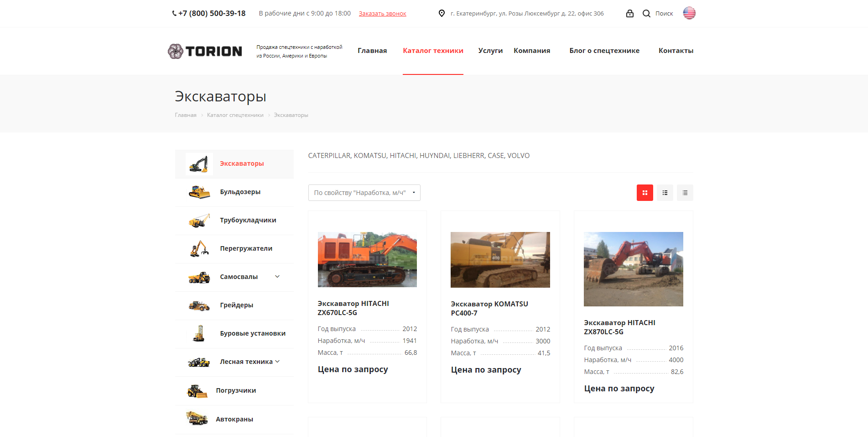
Task: Open the sort by Наработка dropdown
Action: [364, 193]
